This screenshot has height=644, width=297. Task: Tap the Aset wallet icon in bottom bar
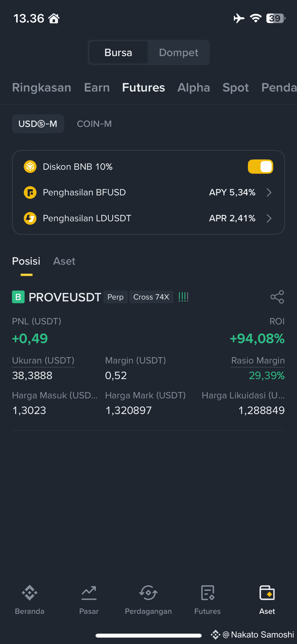(267, 593)
